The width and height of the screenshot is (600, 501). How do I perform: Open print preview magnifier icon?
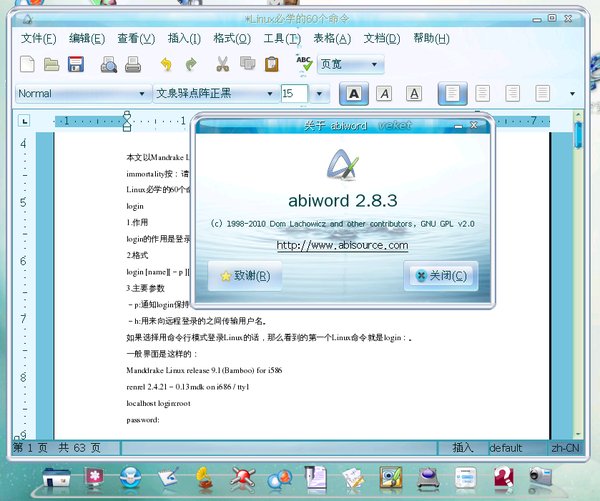tap(109, 64)
